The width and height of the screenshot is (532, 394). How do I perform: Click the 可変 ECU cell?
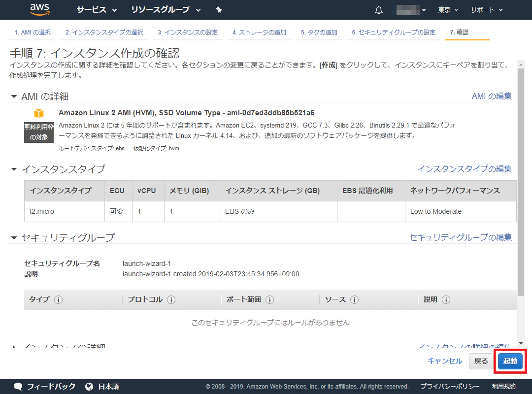click(x=118, y=211)
